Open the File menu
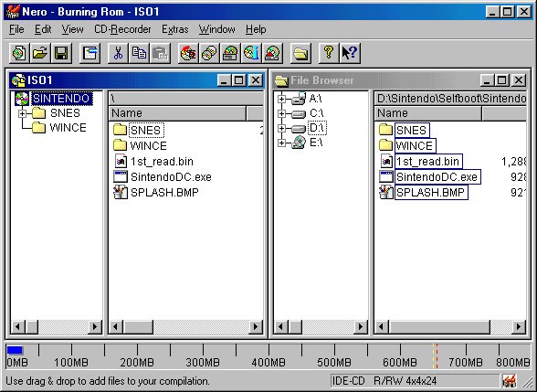The height and width of the screenshot is (392, 537). coord(16,29)
